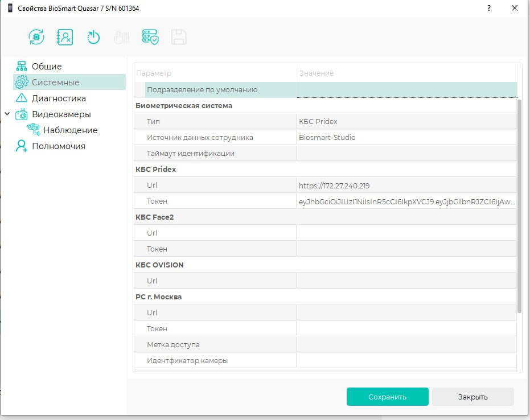The width and height of the screenshot is (530, 420).
Task: Click the power restart toolbar icon
Action: click(93, 37)
